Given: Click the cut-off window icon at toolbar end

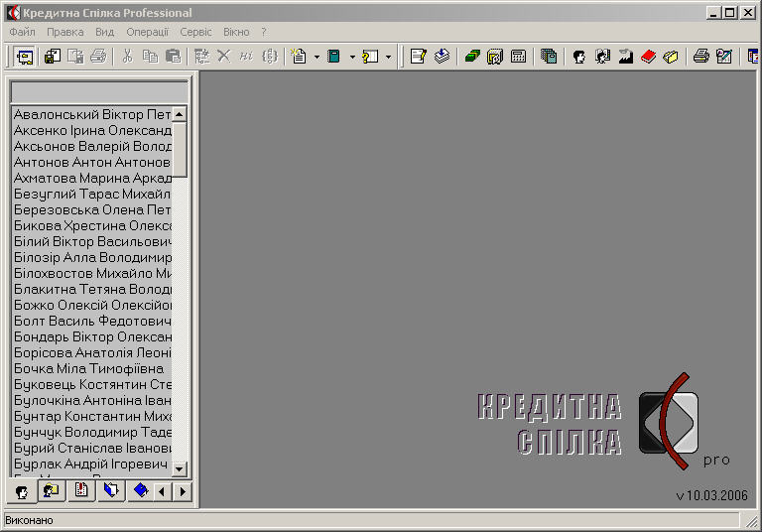Looking at the screenshot, I should point(754,57).
